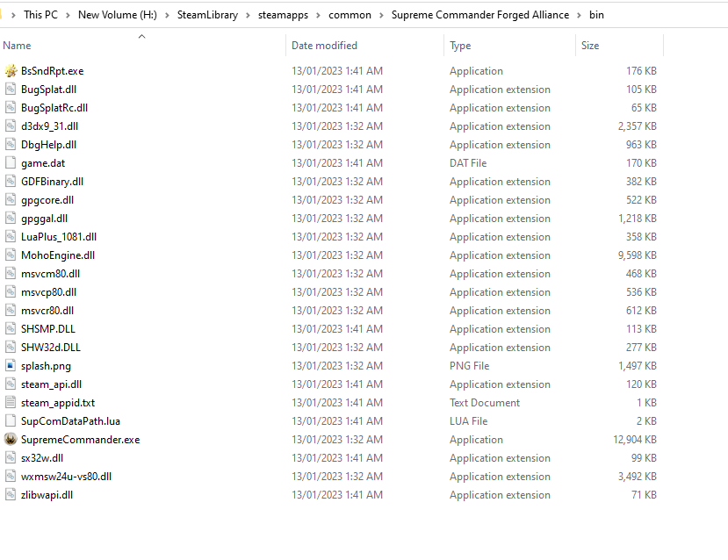Select the bin breadcrumb segment
Screen dimensions: 728x560
click(596, 15)
